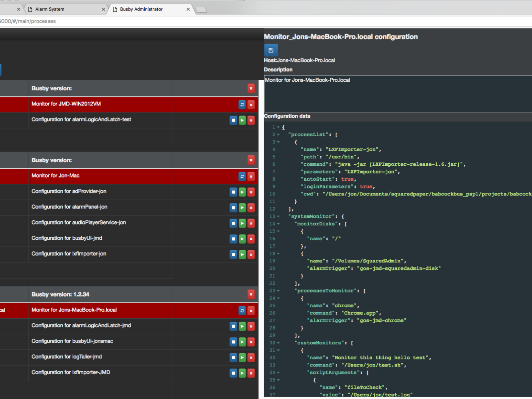Delete Monitor for Jons-MacBook-Pro.local
Image resolution: width=532 pixels, height=399 pixels.
coord(251,311)
